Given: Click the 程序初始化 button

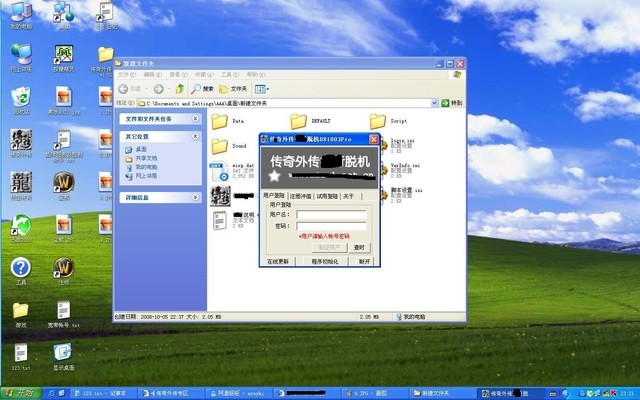Looking at the screenshot, I should click(x=325, y=261).
